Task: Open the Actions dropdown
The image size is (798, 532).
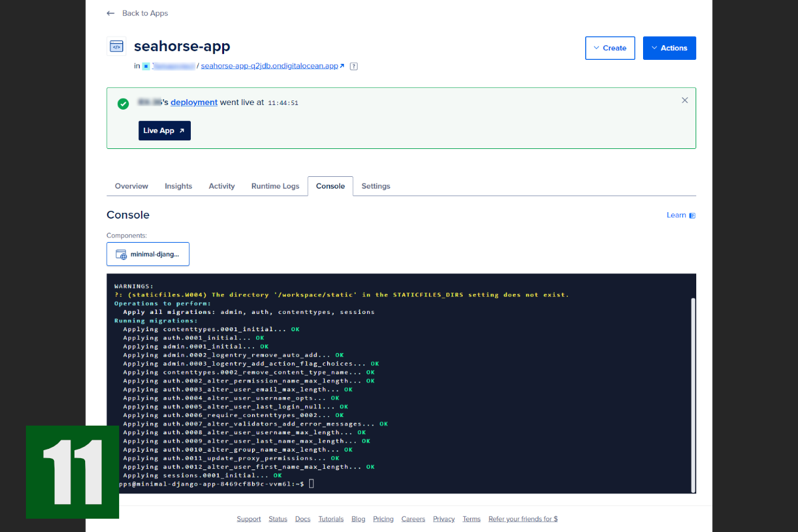Action: 669,48
